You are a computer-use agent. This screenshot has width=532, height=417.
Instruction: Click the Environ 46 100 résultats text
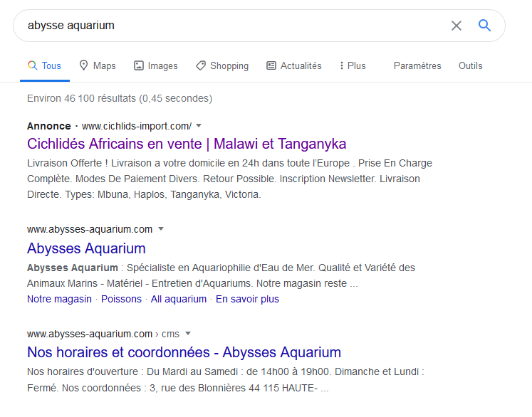120,98
